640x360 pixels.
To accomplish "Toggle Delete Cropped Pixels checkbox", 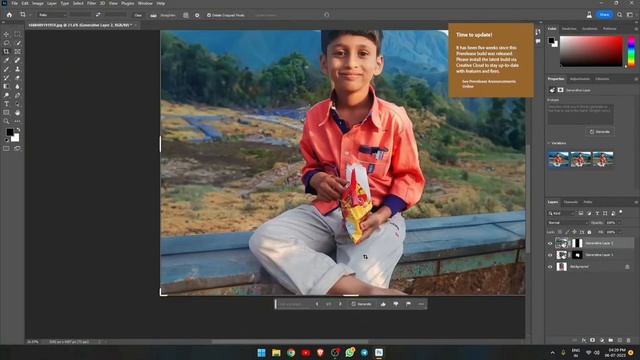I will 209,15.
